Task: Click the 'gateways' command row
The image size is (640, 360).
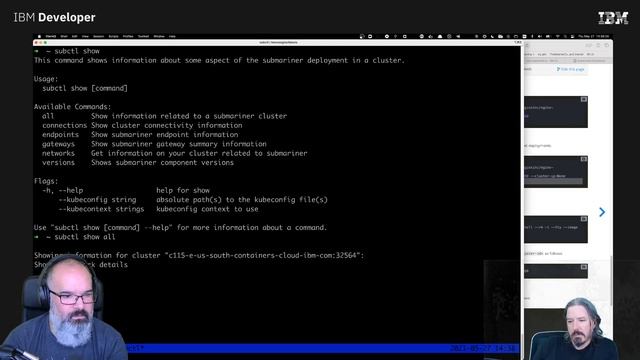Action: tap(154, 144)
